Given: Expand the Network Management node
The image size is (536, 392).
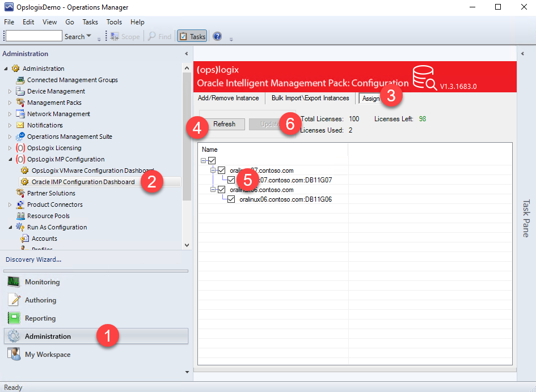Looking at the screenshot, I should tap(10, 114).
